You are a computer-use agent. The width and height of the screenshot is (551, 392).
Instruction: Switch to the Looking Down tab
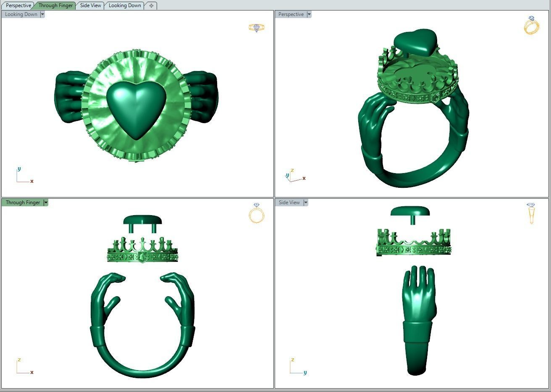[x=125, y=5]
